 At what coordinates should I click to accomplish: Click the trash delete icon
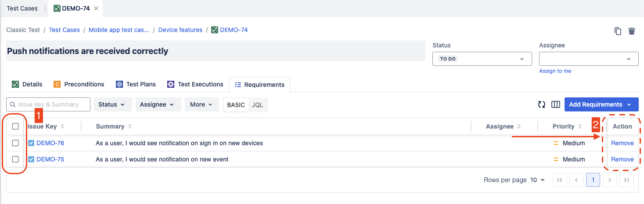(632, 31)
